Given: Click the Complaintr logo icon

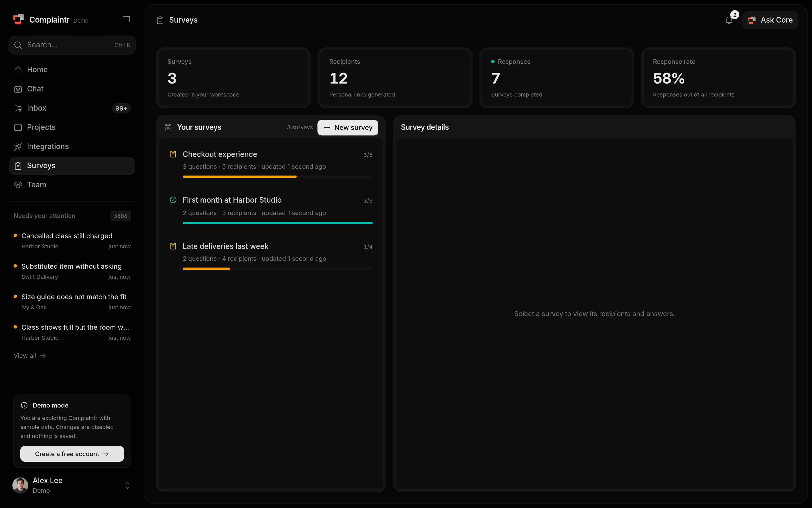Looking at the screenshot, I should click(x=18, y=19).
